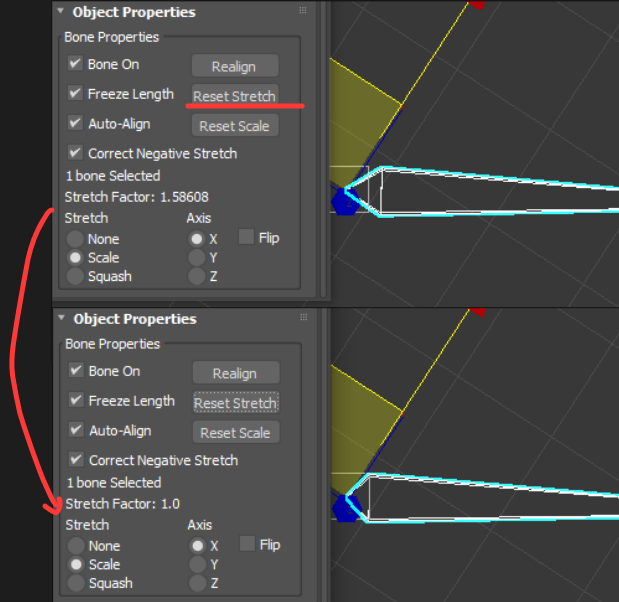The height and width of the screenshot is (602, 619).
Task: Click upper panel vertical scrollbar
Action: click(x=323, y=150)
